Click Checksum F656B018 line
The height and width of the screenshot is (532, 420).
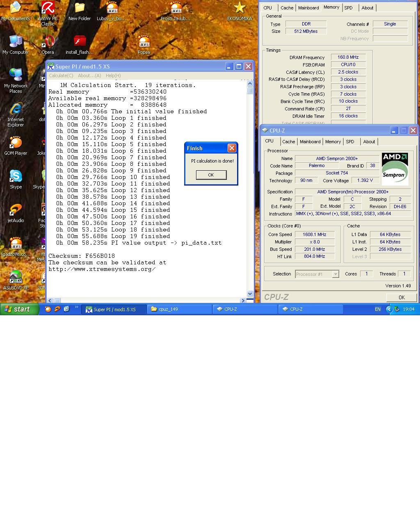[82, 256]
